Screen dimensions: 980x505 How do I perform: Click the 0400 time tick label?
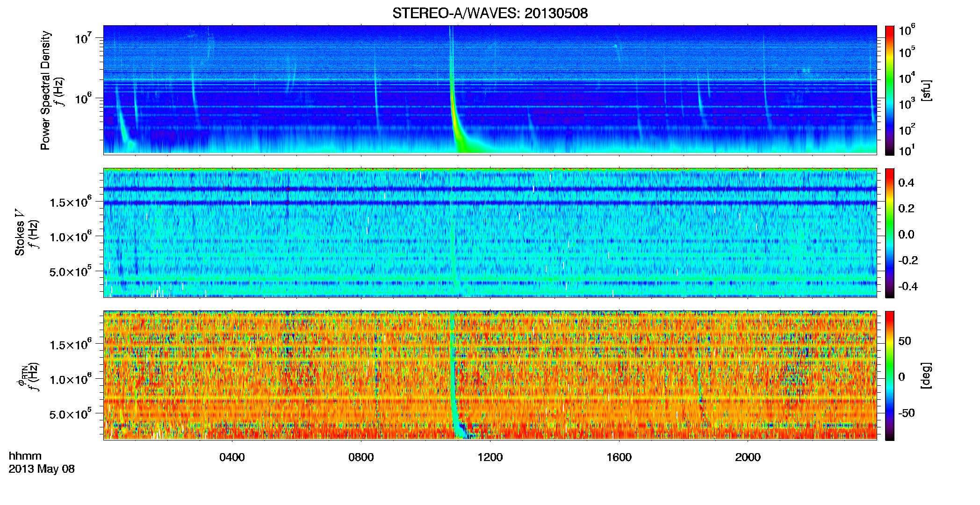point(232,457)
